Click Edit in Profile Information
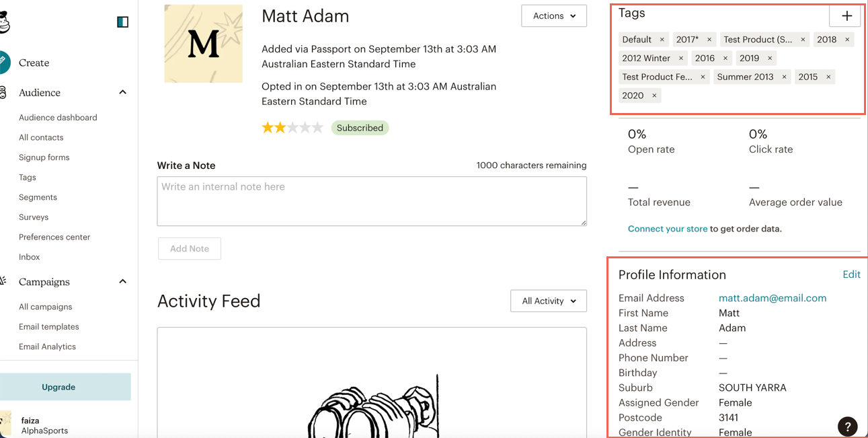 pyautogui.click(x=851, y=275)
